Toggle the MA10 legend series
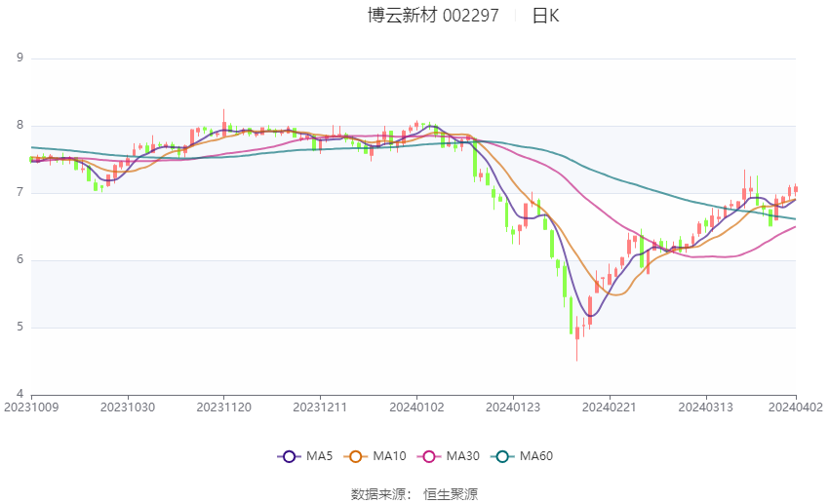Viewport: 829px width, 504px height. [375, 456]
